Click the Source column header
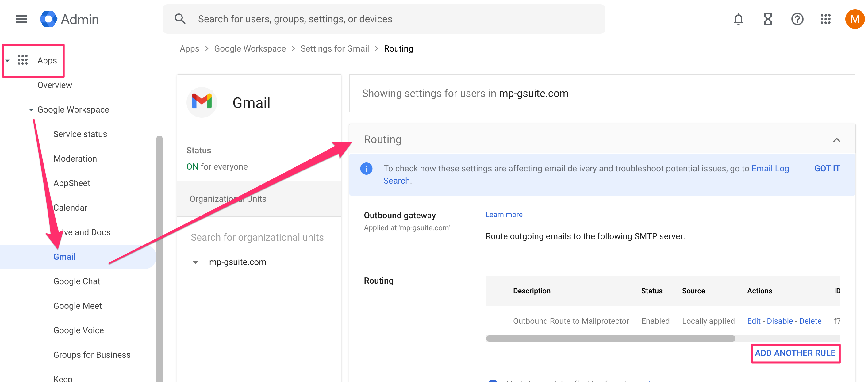The image size is (868, 382). (x=693, y=291)
